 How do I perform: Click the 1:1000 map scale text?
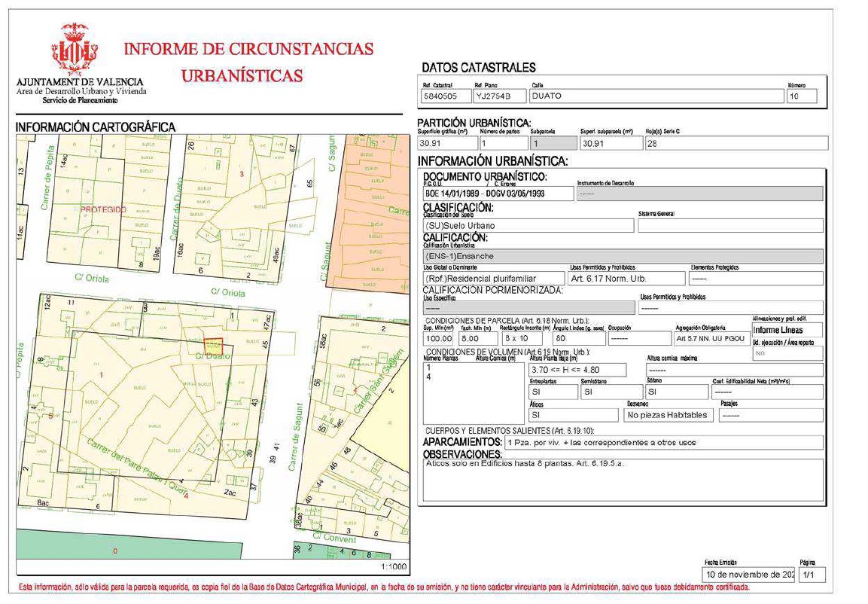pyautogui.click(x=394, y=566)
